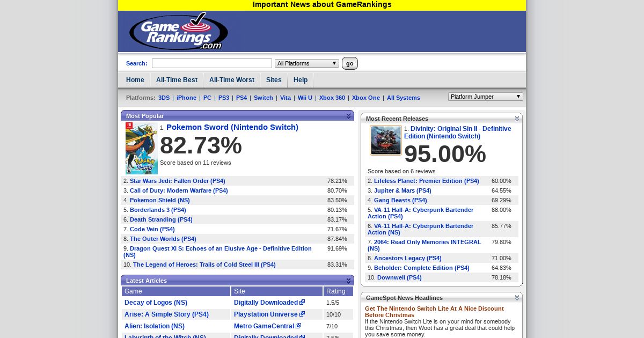Select the Switch platform link
This screenshot has height=338, width=644.
[264, 98]
